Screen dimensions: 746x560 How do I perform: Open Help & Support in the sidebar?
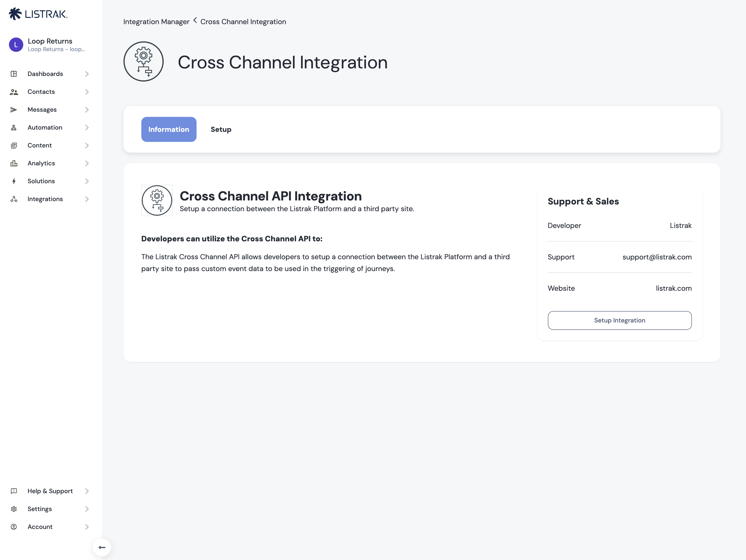point(50,491)
